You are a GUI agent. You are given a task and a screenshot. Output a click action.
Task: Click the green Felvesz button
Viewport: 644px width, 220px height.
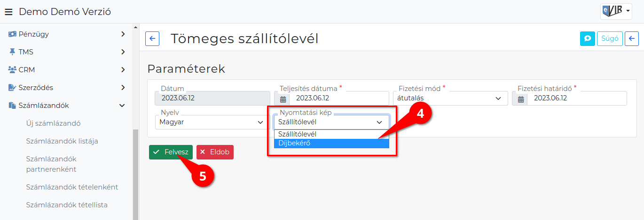pos(171,152)
